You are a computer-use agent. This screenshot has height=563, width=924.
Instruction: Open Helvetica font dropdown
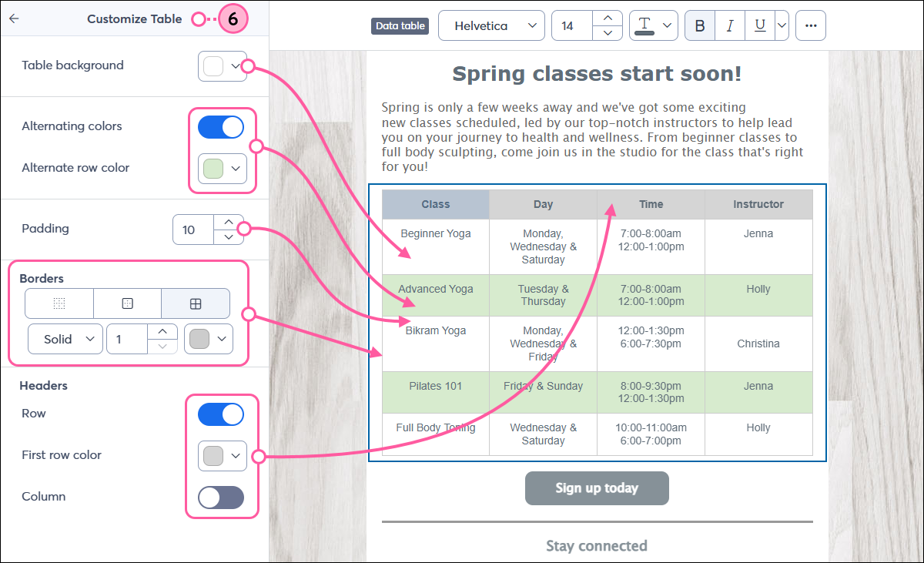point(491,25)
